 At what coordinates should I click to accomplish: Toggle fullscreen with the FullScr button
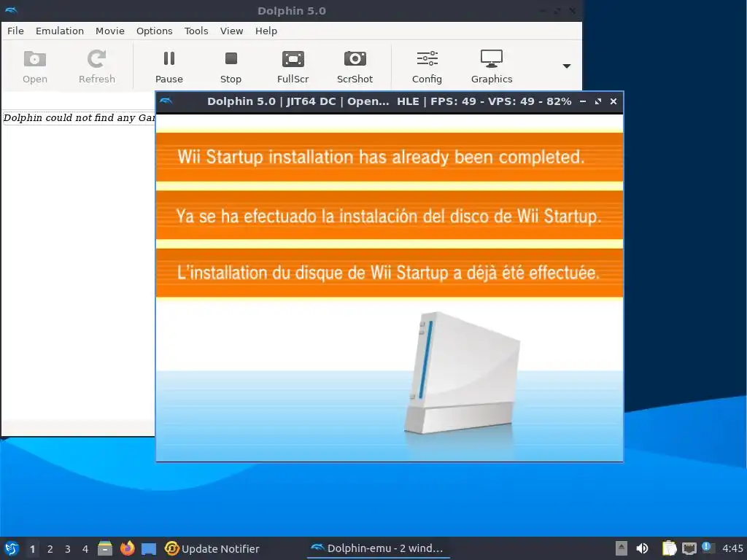point(293,66)
